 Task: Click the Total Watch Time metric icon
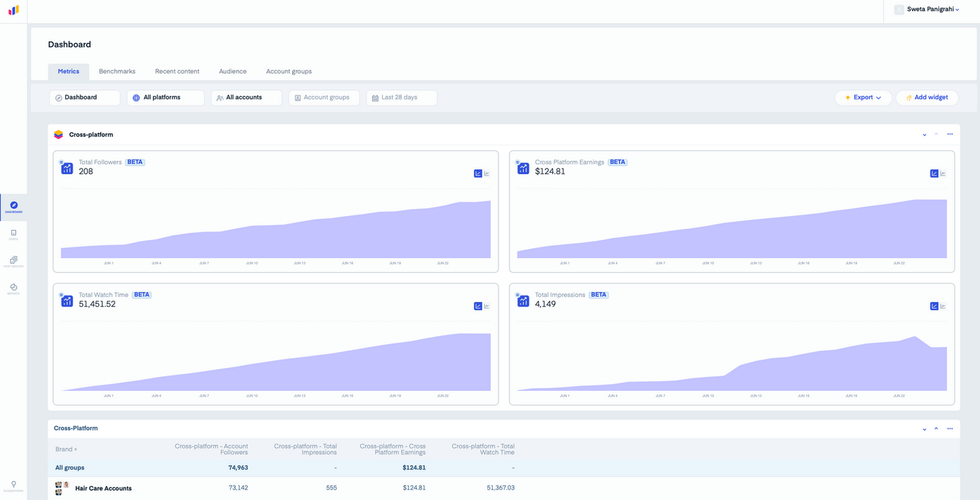pos(66,300)
